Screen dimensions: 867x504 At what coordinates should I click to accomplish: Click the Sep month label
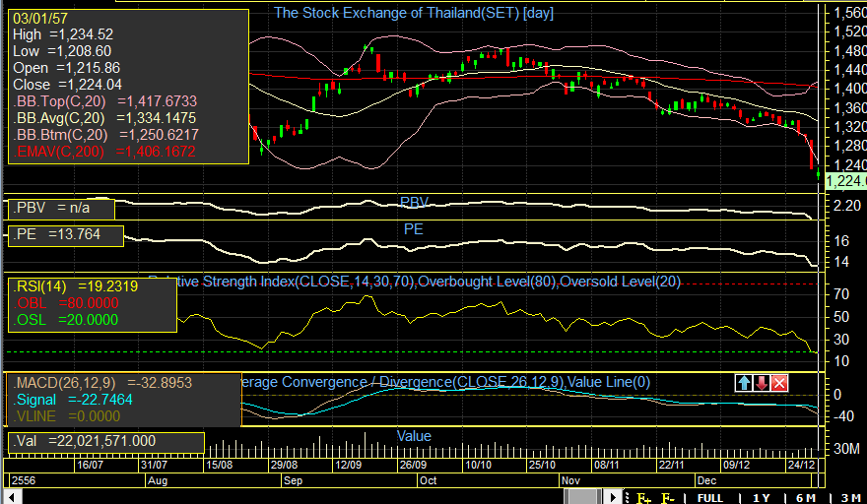click(x=293, y=480)
